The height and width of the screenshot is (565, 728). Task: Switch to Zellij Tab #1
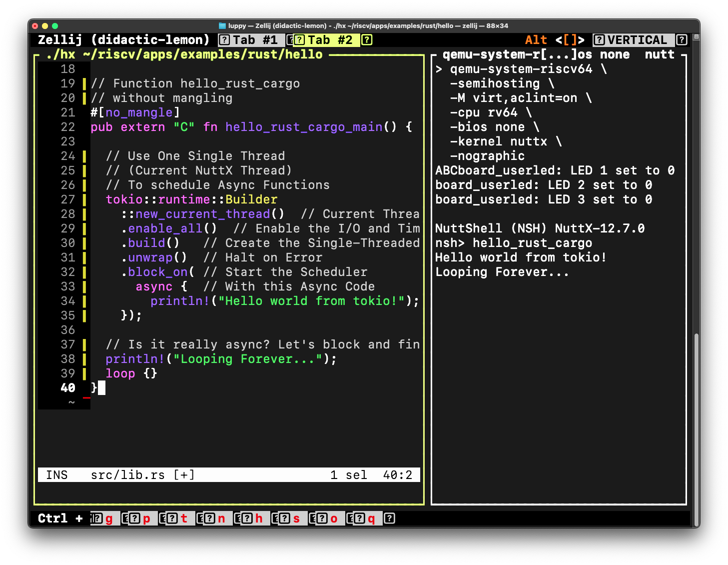coord(254,40)
